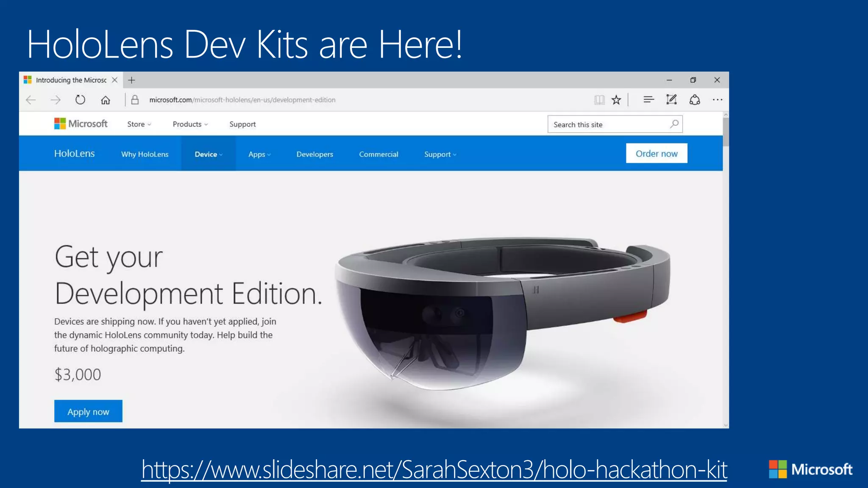Open the Developers nav item

coord(315,154)
